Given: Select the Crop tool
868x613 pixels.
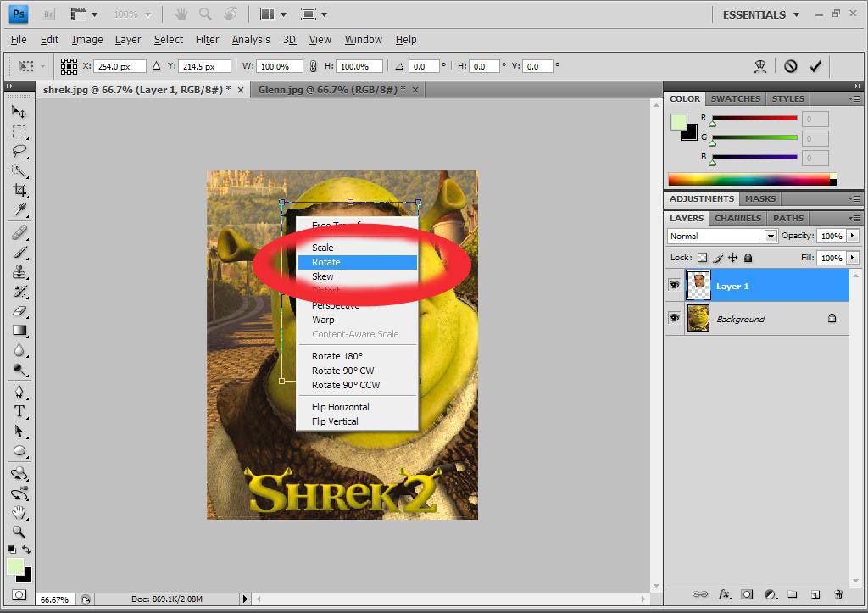Looking at the screenshot, I should click(19, 190).
